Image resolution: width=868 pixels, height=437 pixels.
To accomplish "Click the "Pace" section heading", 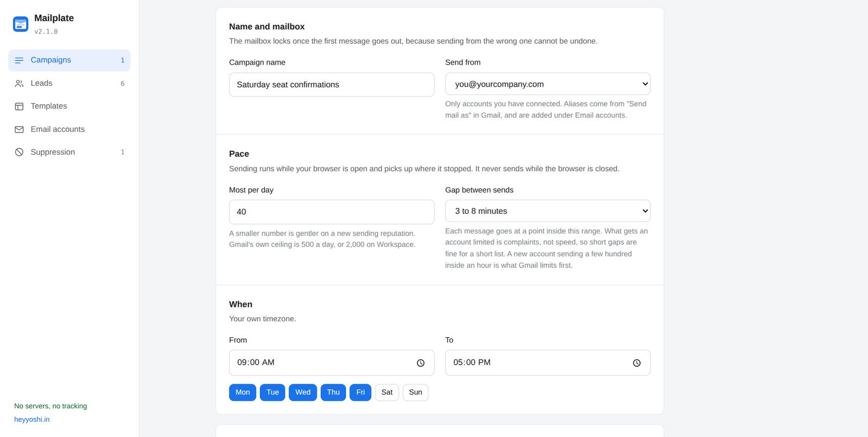I will 239,154.
